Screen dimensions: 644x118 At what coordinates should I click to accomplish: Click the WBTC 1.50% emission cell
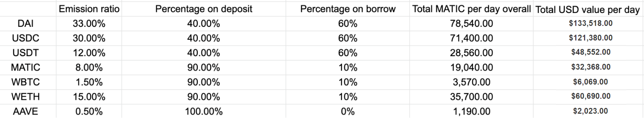point(89,82)
